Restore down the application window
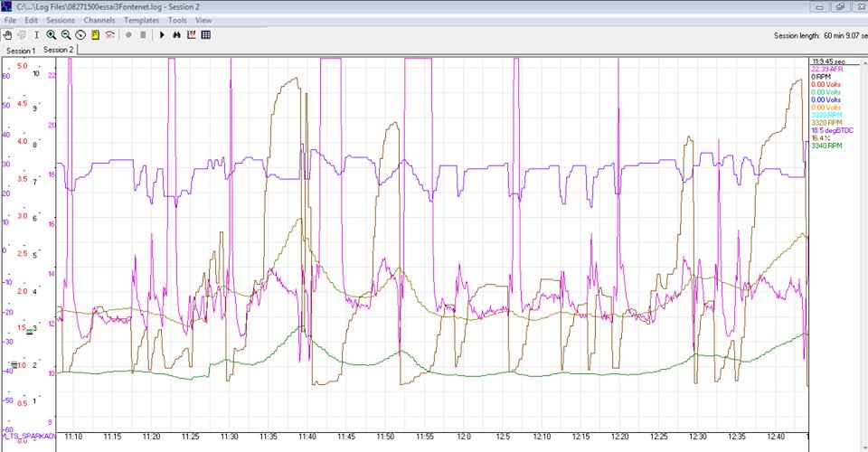 [840, 7]
